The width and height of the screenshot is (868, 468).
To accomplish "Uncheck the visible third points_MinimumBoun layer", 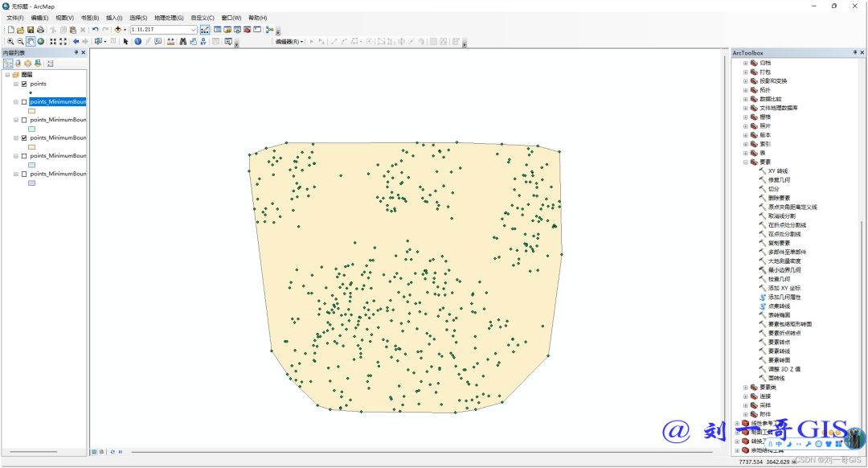I will [24, 138].
